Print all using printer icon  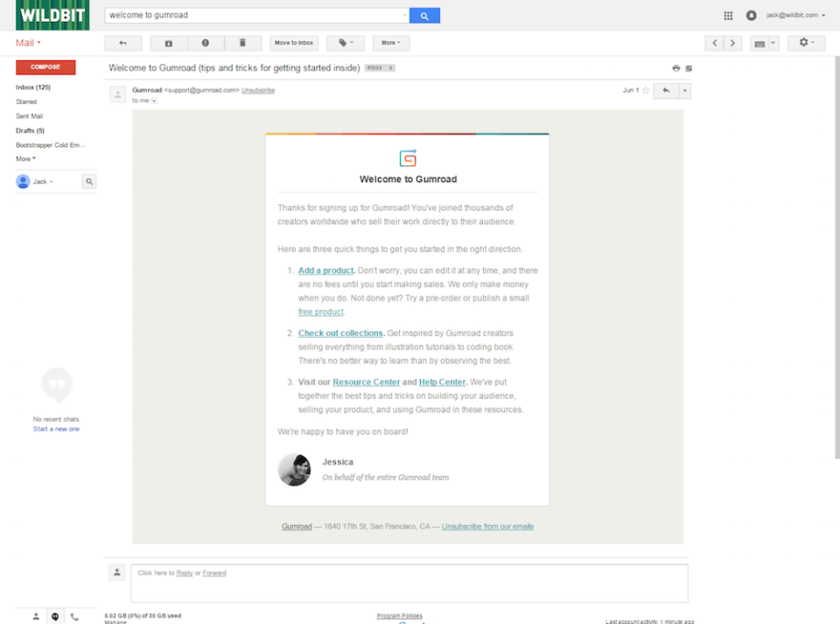676,68
